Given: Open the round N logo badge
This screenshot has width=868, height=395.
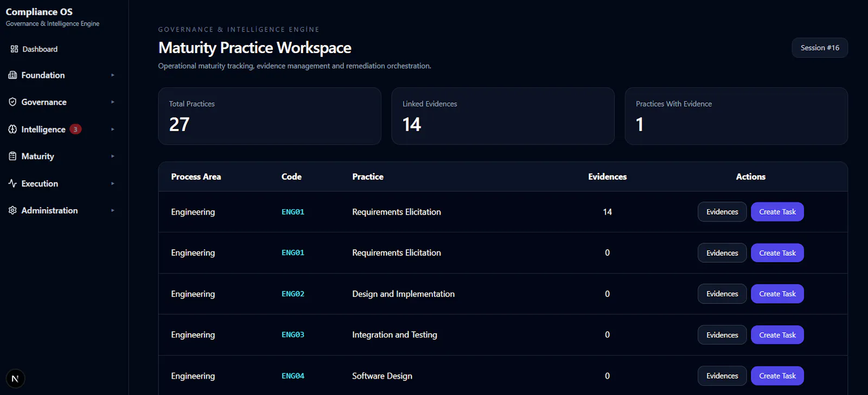Looking at the screenshot, I should pos(15,379).
